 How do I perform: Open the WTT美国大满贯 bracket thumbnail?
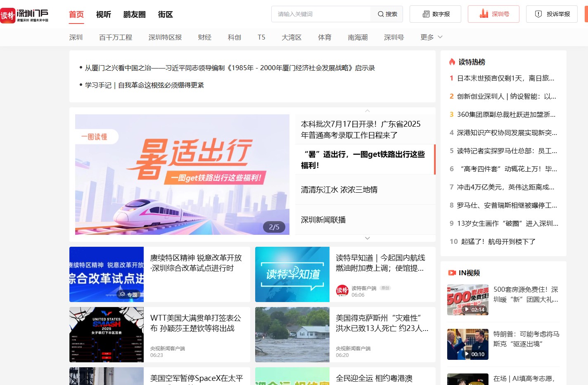(x=107, y=335)
